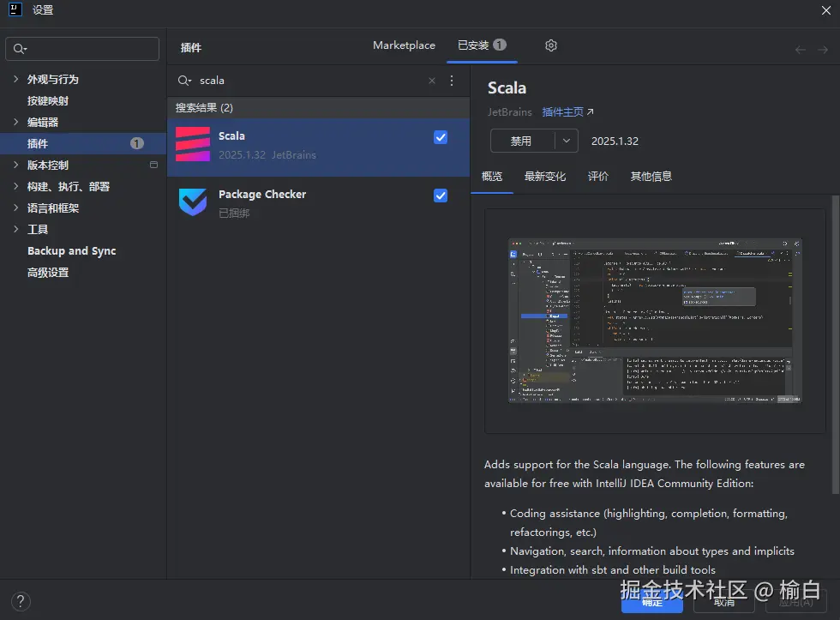Expand the 版本控制 settings group
This screenshot has width=840, height=620.
[15, 165]
